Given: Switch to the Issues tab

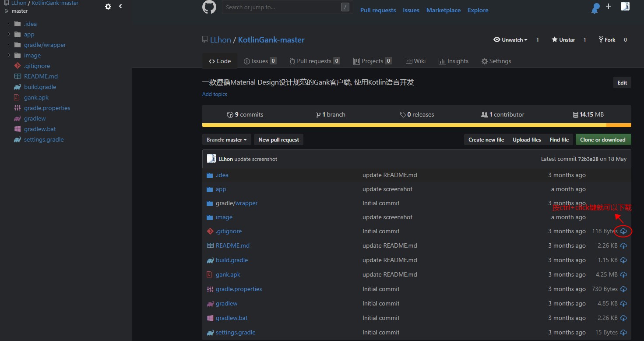Looking at the screenshot, I should pos(260,61).
